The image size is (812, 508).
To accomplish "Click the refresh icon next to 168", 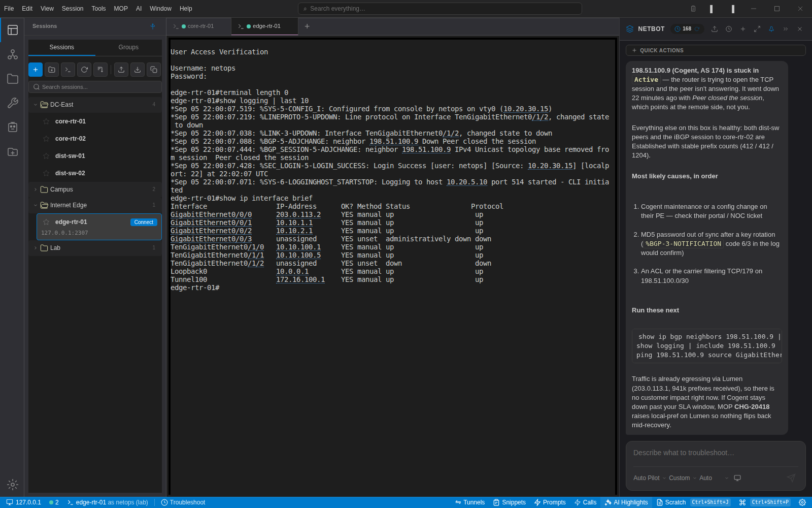I will pyautogui.click(x=697, y=29).
